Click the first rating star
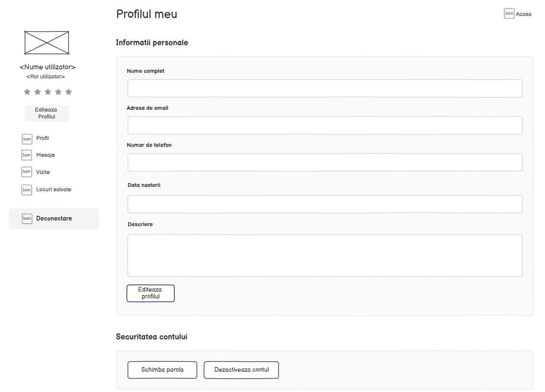The width and height of the screenshot is (545, 392). pos(27,92)
